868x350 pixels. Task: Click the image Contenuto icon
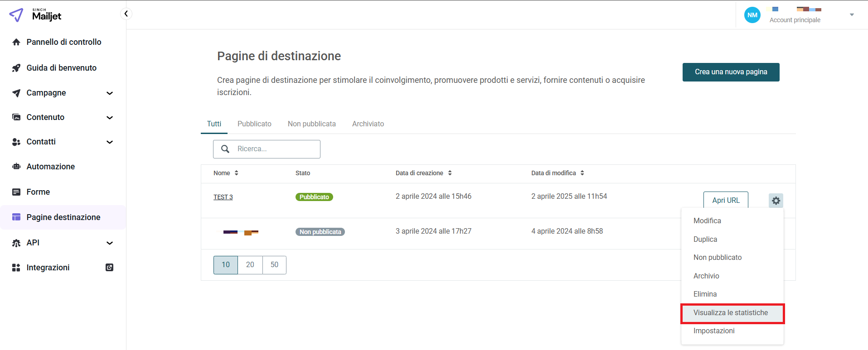[x=16, y=117]
